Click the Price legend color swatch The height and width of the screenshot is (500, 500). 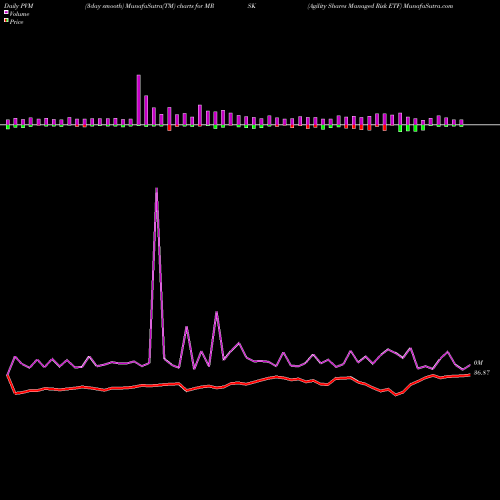[6, 21]
